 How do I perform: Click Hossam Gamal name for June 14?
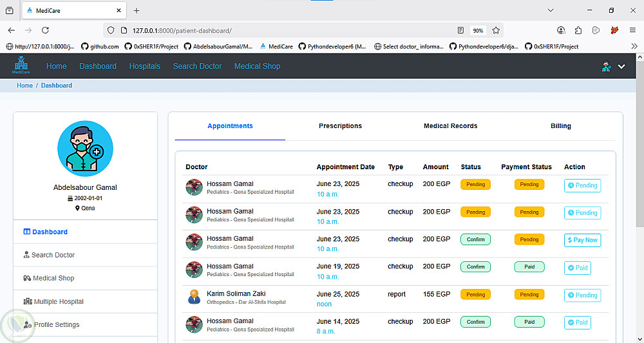point(230,321)
